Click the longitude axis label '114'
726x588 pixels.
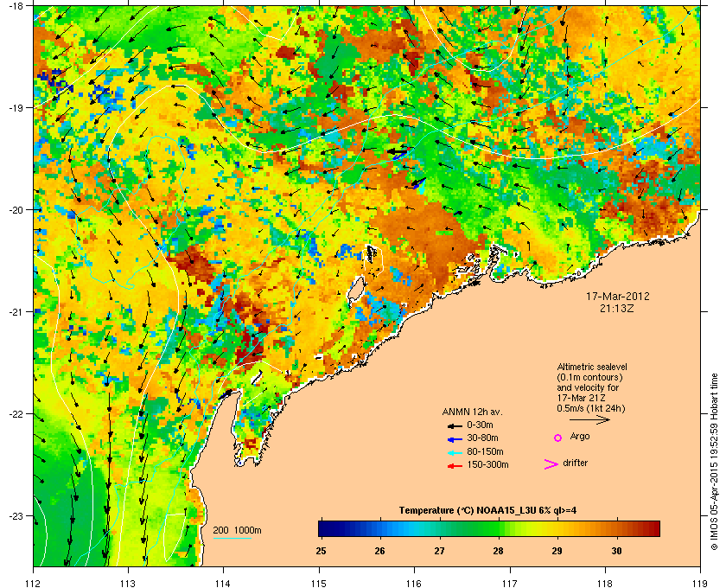pyautogui.click(x=223, y=584)
